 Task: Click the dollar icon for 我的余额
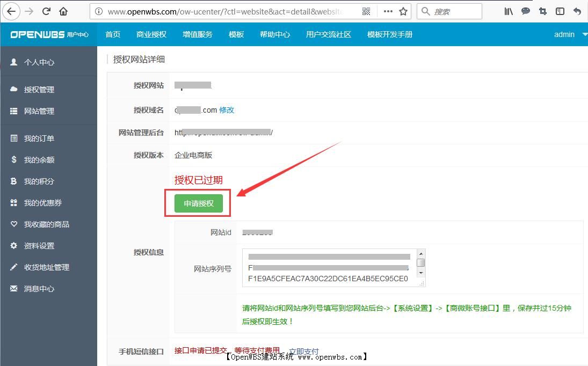tap(14, 159)
